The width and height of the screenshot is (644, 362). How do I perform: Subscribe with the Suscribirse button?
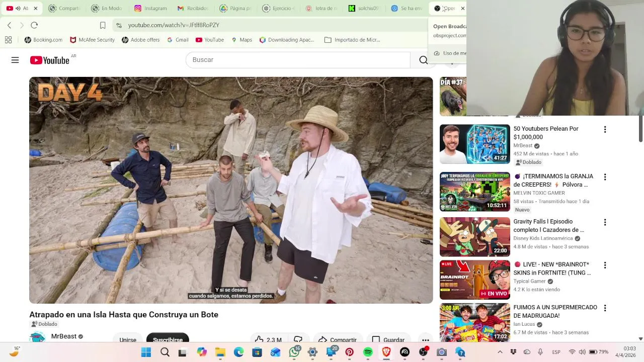tap(168, 340)
